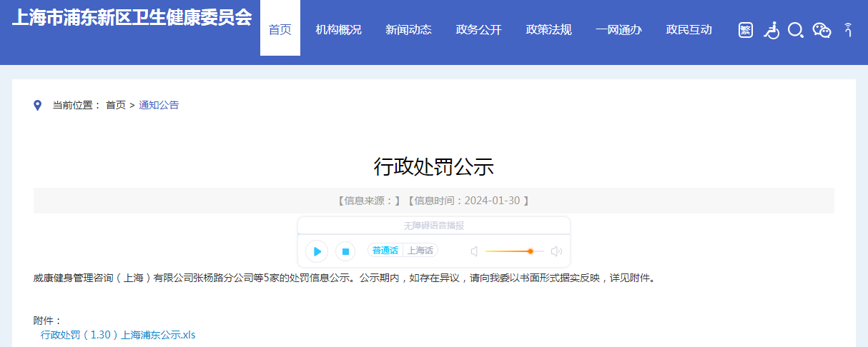This screenshot has width=868, height=347.
Task: Click the loud volume speaker icon
Action: click(x=556, y=251)
